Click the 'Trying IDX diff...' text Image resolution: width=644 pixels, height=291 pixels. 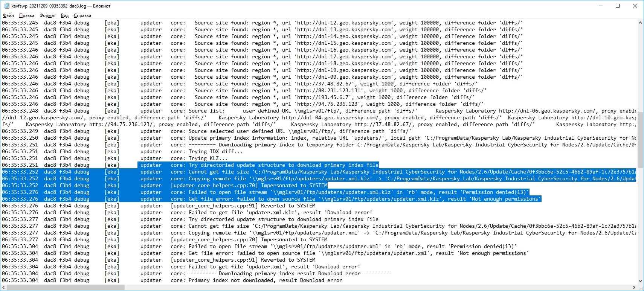216,152
